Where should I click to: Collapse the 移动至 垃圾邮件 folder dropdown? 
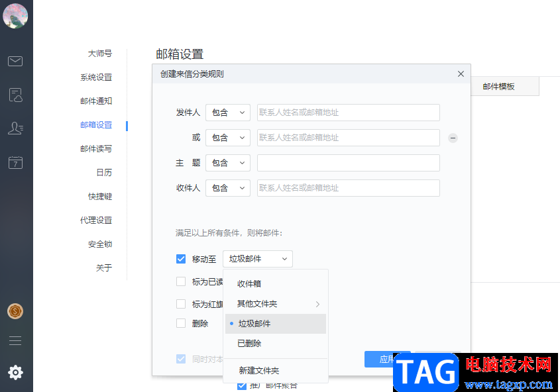258,259
